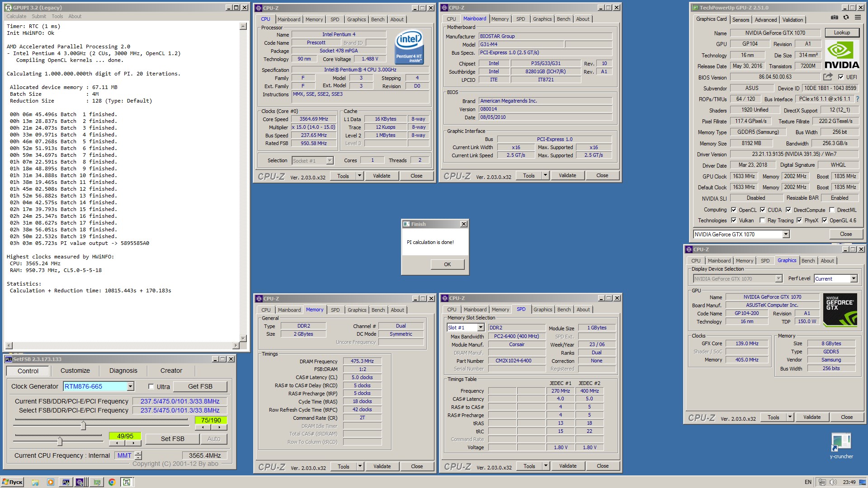Expand Tools arrow in CPU-Z Graphics window
This screenshot has height=488, width=868.
790,417
